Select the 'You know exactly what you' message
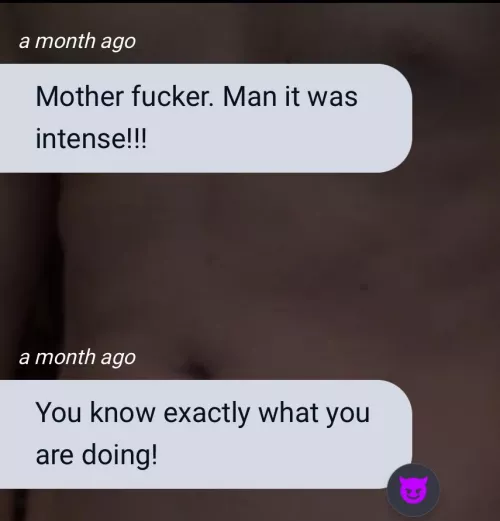 click(x=206, y=434)
